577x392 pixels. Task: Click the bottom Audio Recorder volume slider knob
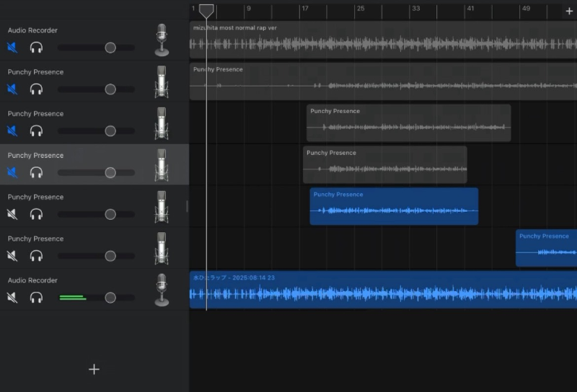coord(110,298)
